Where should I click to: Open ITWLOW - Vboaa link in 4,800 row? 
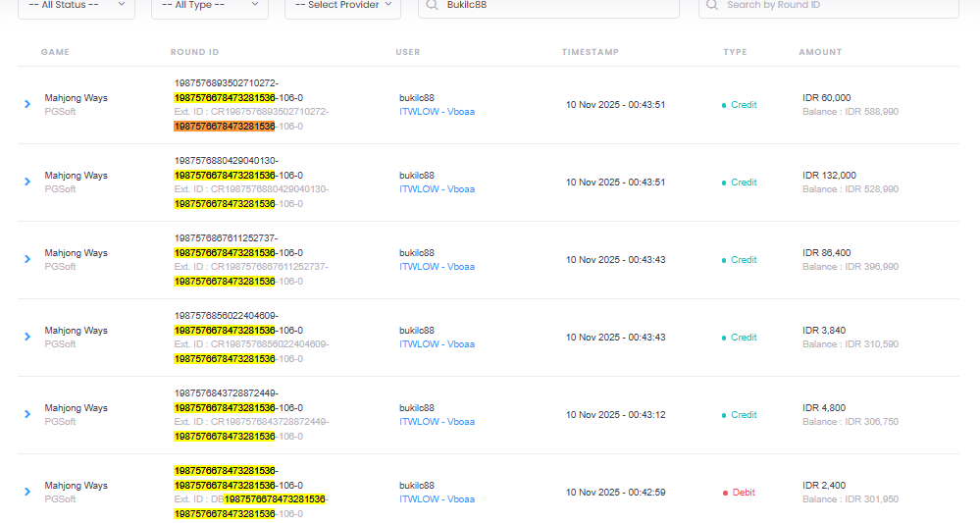437,422
